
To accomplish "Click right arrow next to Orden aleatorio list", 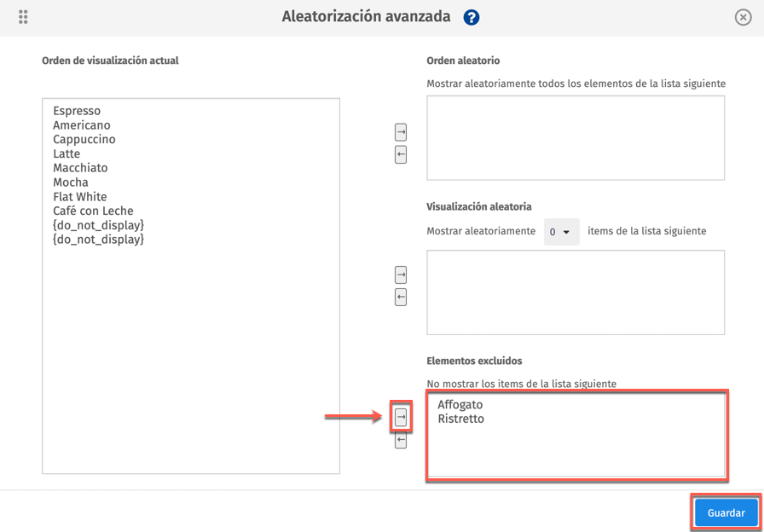I will coord(401,132).
